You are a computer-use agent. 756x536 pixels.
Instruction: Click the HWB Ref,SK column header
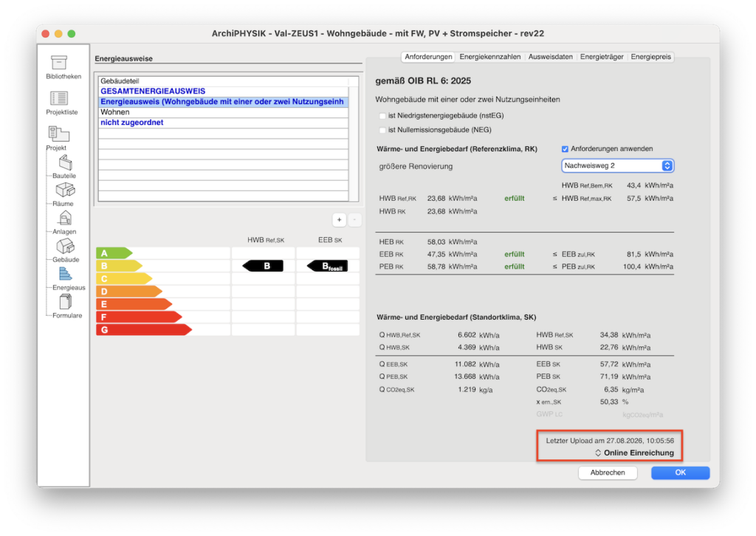(x=266, y=240)
